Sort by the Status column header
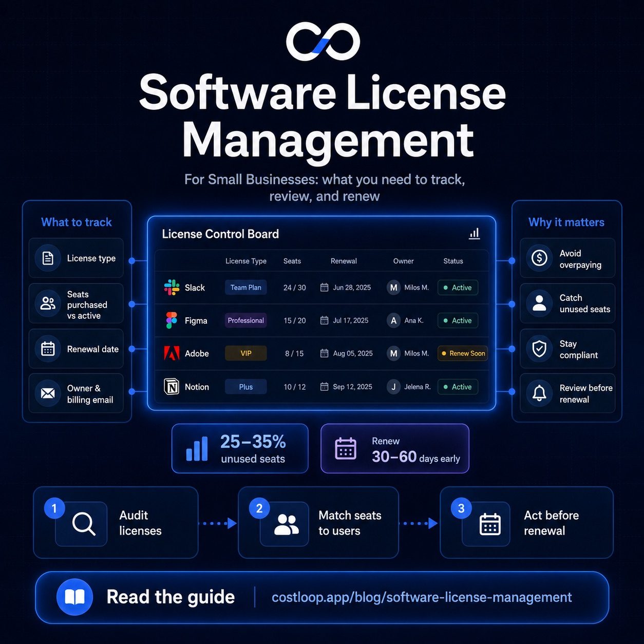 [x=453, y=261]
